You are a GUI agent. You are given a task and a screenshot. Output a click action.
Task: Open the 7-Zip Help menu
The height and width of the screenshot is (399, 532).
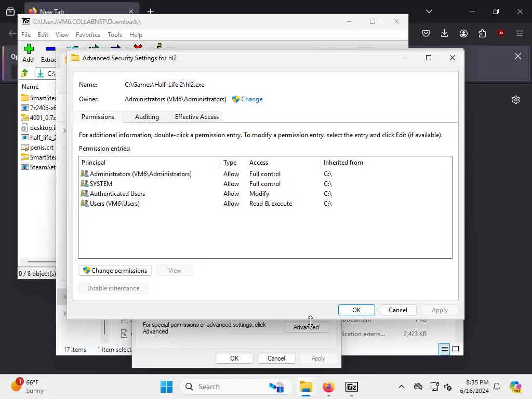coord(136,35)
